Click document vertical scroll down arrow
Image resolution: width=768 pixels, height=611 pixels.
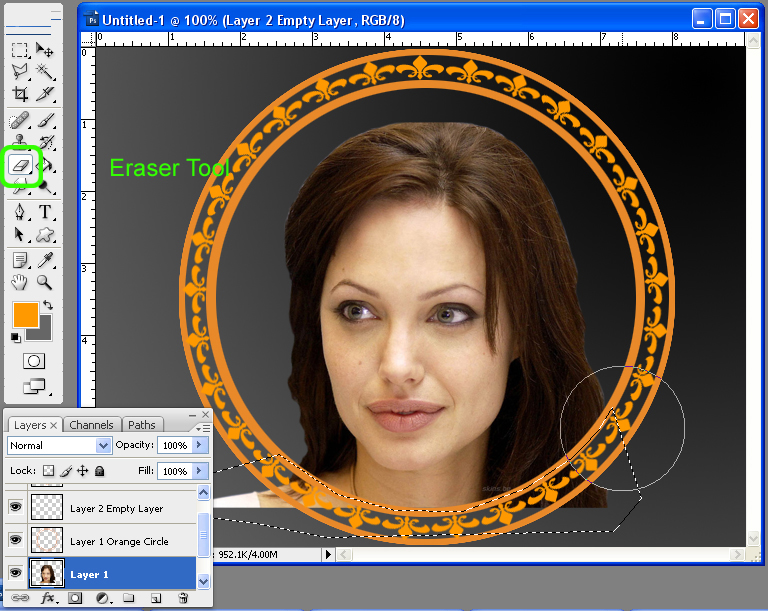coord(753,539)
